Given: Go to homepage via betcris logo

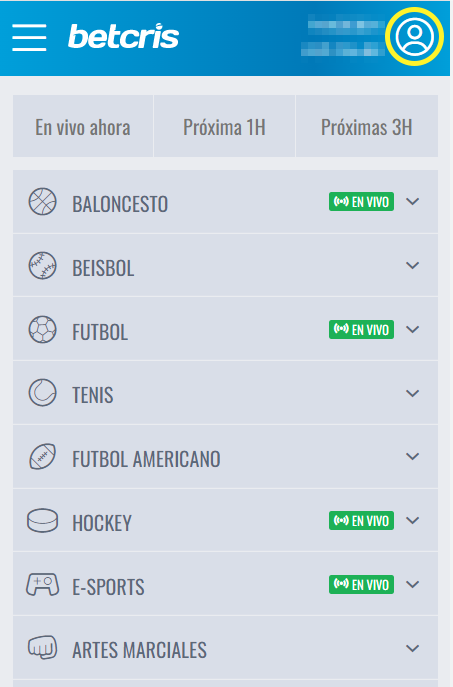Looking at the screenshot, I should pyautogui.click(x=124, y=36).
